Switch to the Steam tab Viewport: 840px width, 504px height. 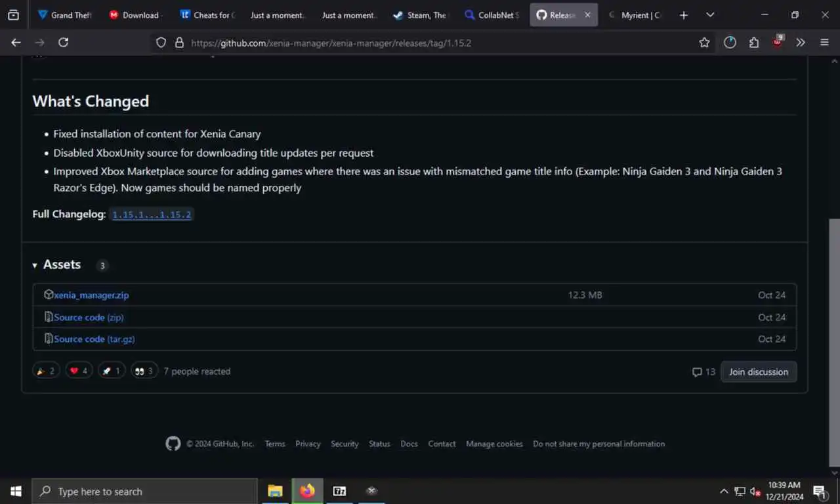click(420, 15)
